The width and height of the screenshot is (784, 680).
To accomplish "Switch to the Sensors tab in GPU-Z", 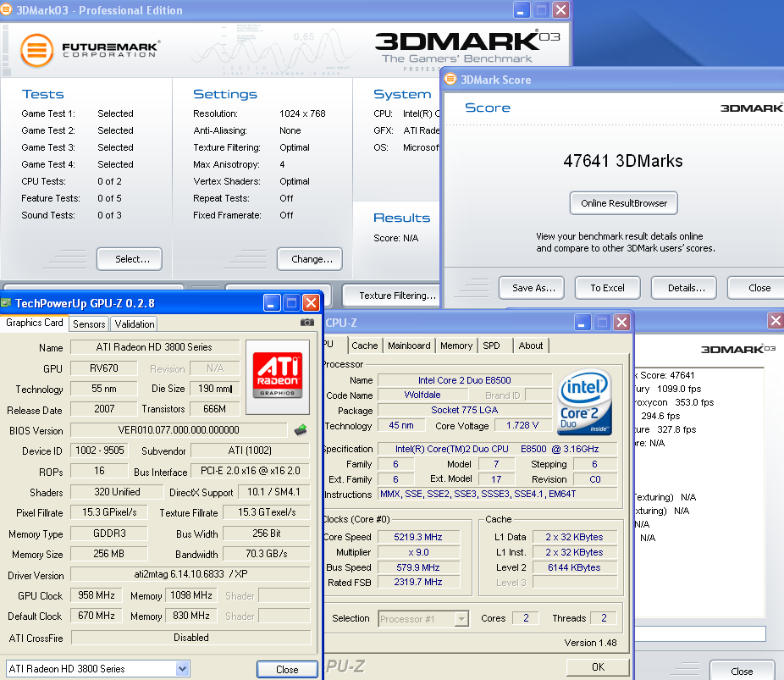I will pos(89,324).
